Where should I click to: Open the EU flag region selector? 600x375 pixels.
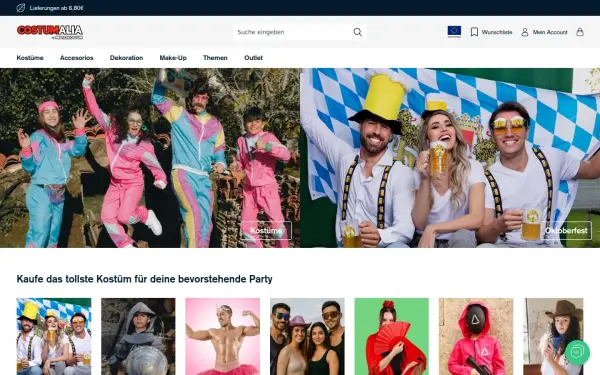point(454,32)
